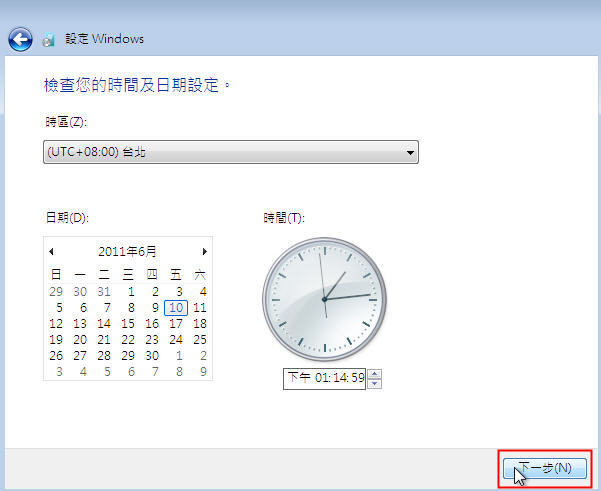The image size is (601, 491).
Task: Select date 31 of previous month
Action: tap(104, 292)
